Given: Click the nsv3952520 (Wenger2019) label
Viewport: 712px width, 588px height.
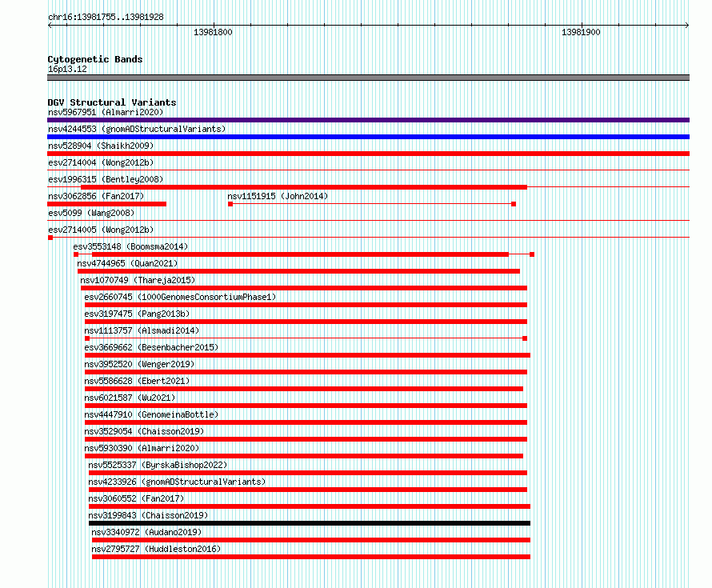Looking at the screenshot, I should click(139, 364).
